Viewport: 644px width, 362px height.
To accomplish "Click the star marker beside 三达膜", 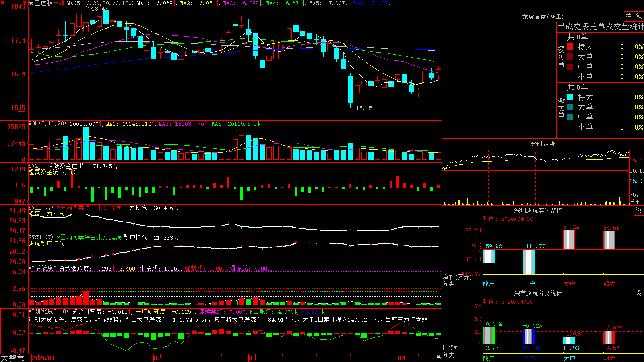I will [31, 3].
